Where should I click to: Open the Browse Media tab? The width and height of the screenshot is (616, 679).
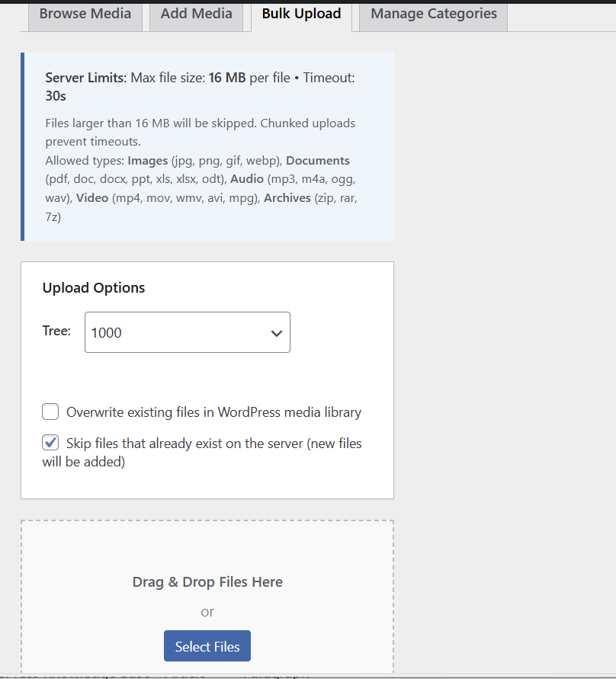(x=85, y=14)
